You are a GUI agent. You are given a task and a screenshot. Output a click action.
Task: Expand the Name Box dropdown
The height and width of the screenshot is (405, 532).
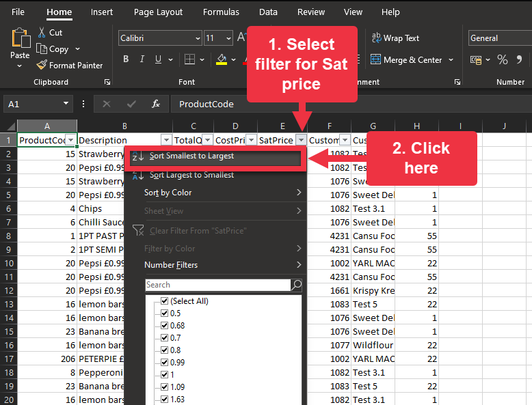click(66, 103)
